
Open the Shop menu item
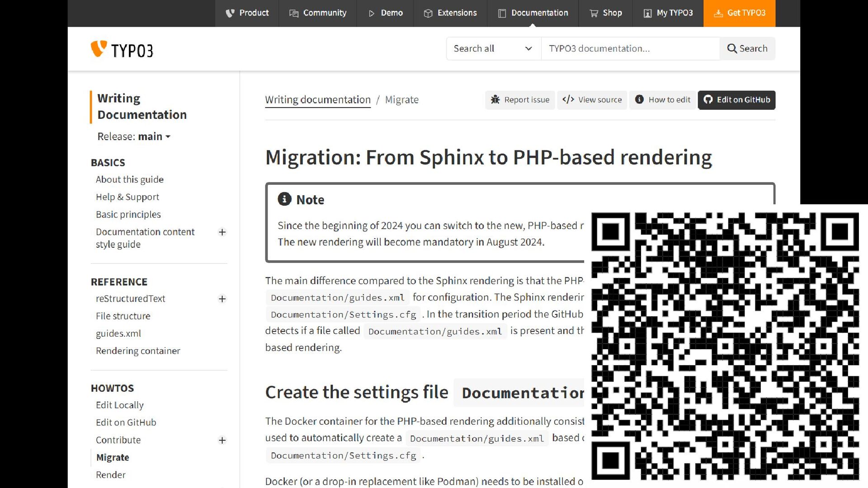[606, 13]
